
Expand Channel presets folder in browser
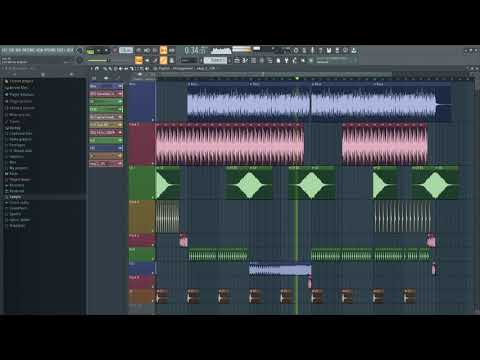point(19,108)
